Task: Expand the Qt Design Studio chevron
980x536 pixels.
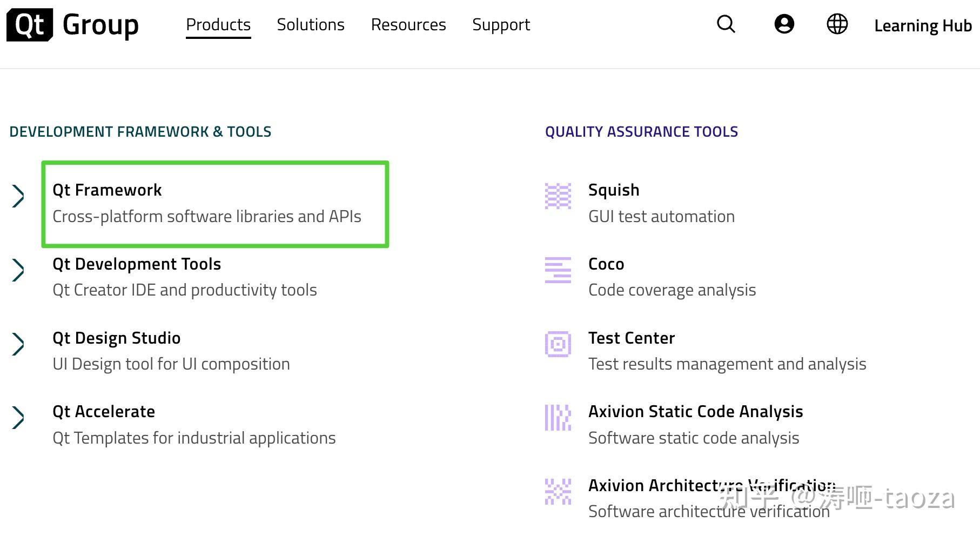Action: coord(18,344)
